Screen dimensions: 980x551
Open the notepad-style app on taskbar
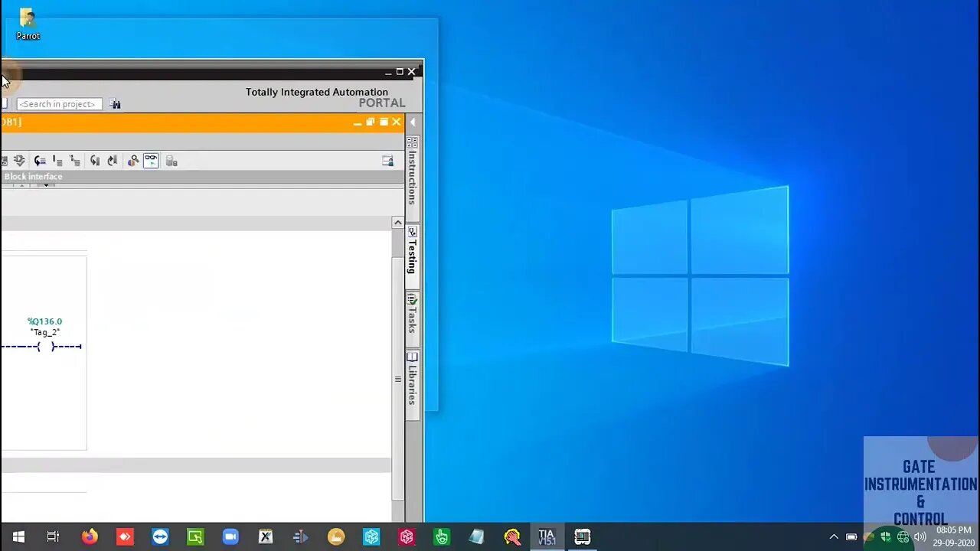[x=477, y=536]
